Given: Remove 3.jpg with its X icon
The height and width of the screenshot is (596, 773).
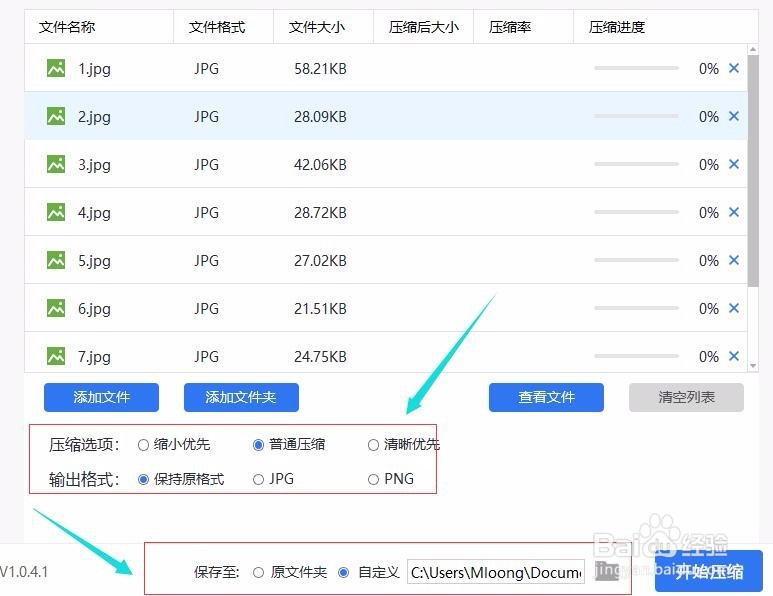Looking at the screenshot, I should pos(734,164).
